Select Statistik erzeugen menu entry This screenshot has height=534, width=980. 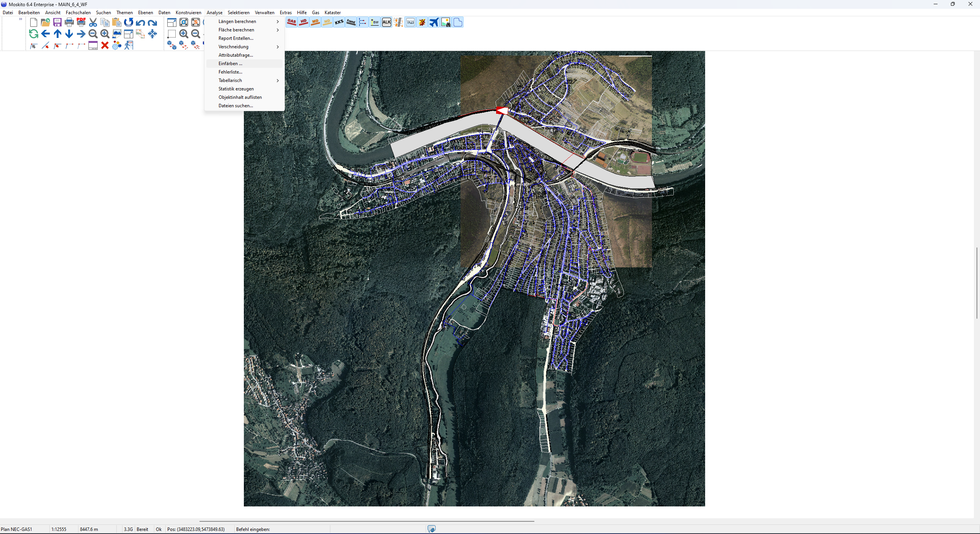pos(244,89)
